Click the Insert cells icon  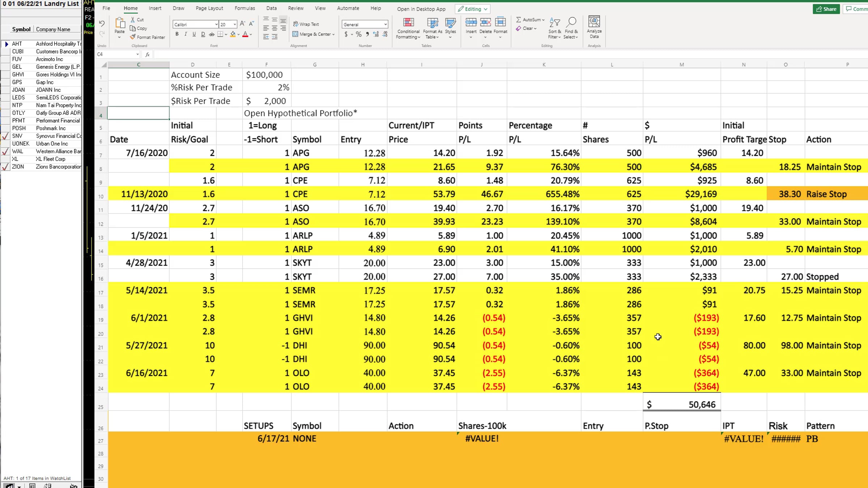(x=471, y=23)
